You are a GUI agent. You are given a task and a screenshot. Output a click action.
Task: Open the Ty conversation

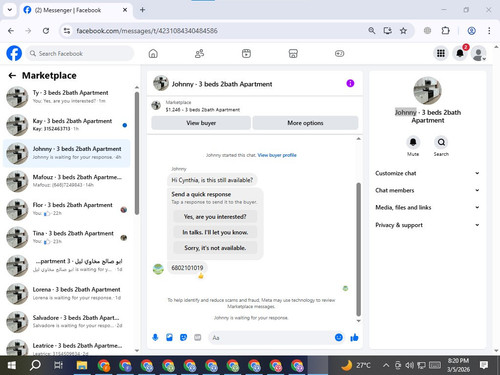67,97
